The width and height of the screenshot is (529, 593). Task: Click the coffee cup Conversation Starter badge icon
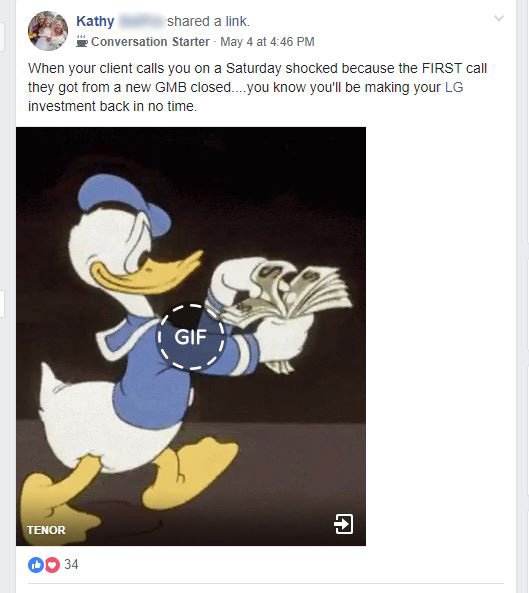(82, 41)
